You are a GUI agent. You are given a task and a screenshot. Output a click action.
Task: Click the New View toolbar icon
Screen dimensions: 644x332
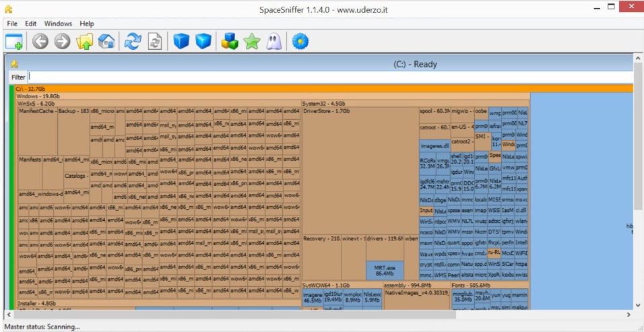14,42
